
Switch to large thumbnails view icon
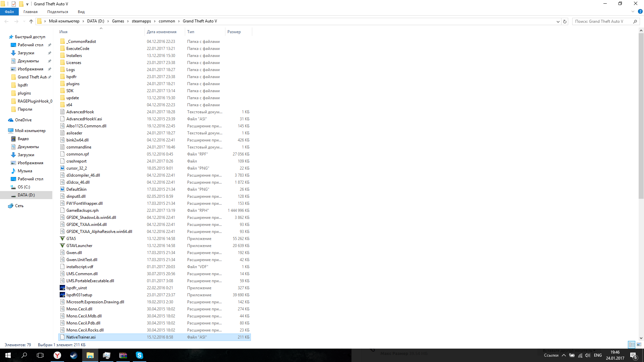coord(639,345)
